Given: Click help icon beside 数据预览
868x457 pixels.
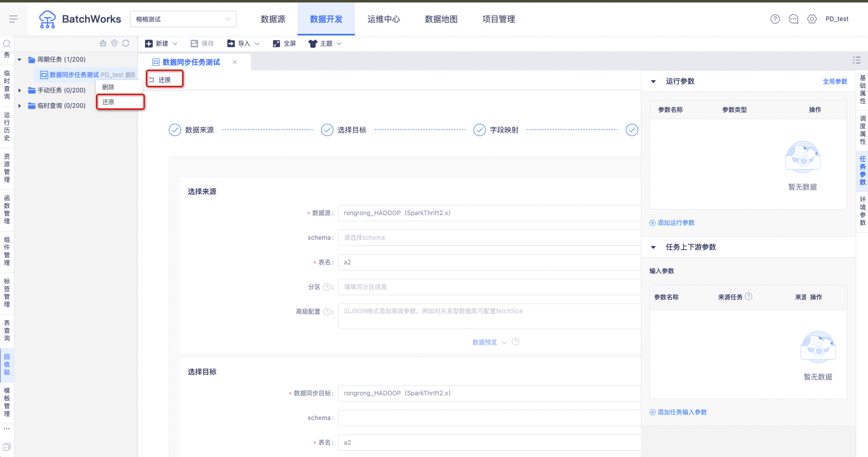Looking at the screenshot, I should 516,341.
